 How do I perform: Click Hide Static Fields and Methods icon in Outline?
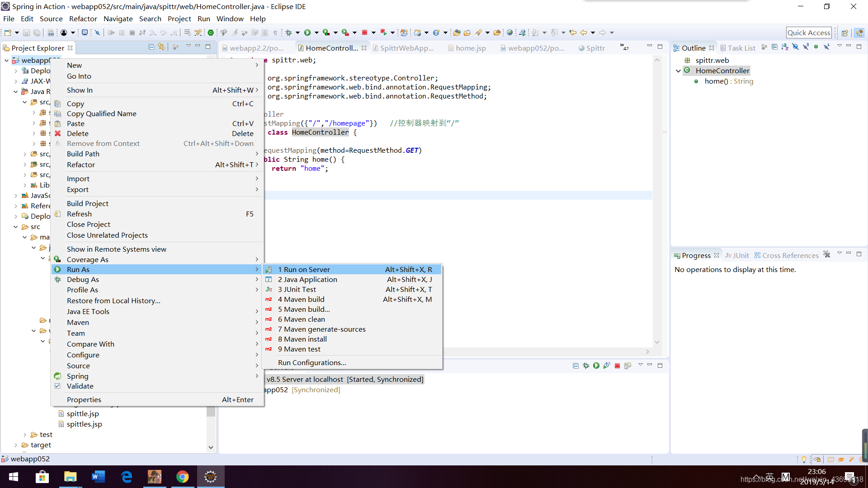(x=806, y=47)
